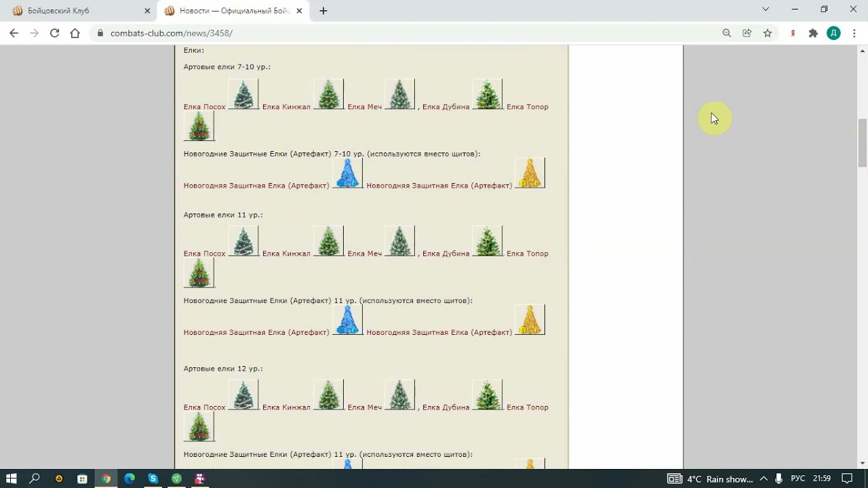Screen dimensions: 868x488
Task: Open the 4°C weather widget in the taskbar
Action: pos(710,479)
